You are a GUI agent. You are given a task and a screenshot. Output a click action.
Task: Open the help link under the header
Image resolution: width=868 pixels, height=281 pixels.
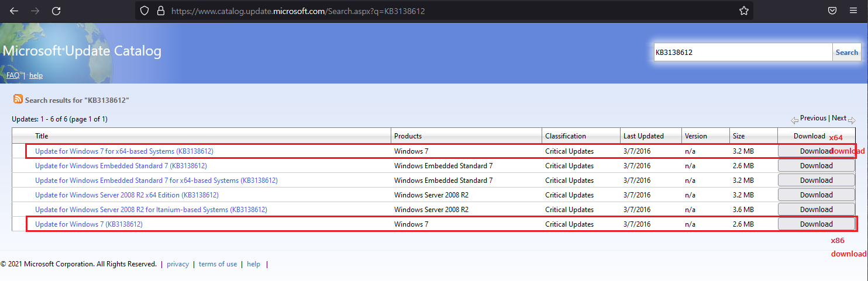click(x=36, y=75)
